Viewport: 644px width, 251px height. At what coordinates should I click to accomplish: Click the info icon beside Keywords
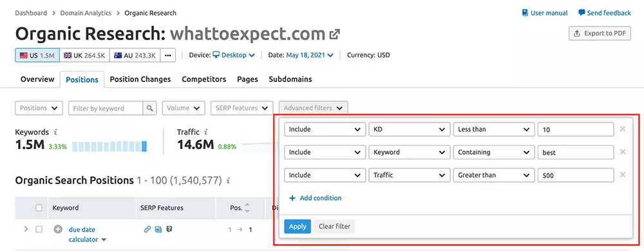(x=55, y=132)
